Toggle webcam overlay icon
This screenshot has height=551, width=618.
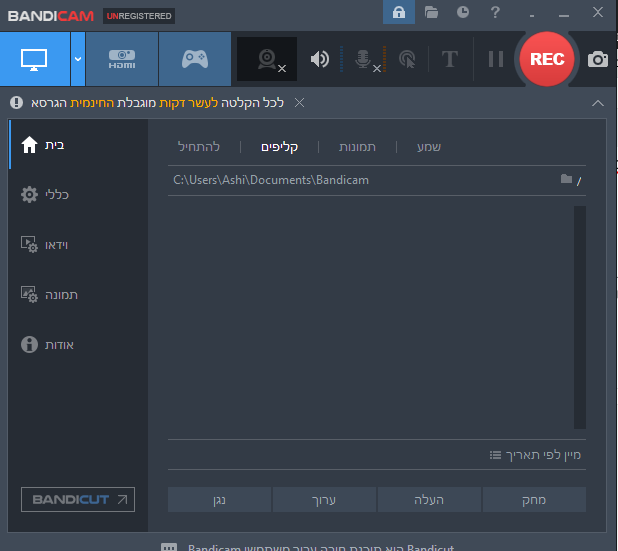(267, 59)
